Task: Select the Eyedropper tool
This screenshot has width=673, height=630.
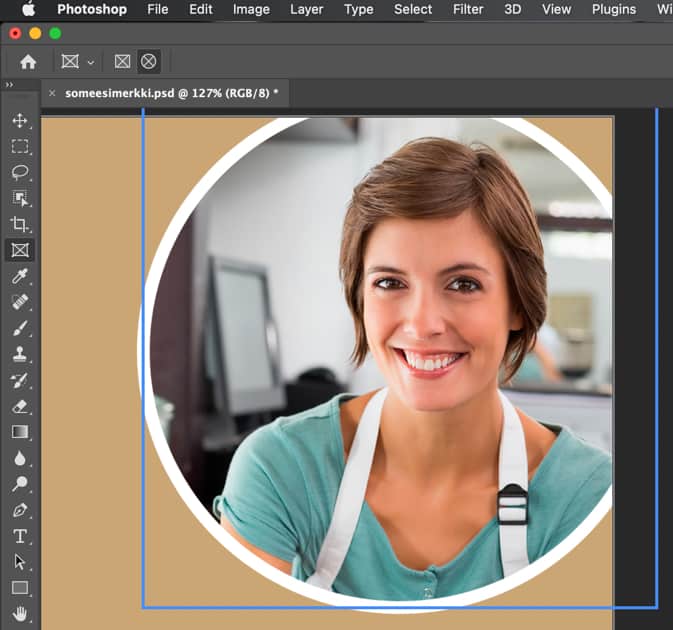Action: click(x=20, y=276)
